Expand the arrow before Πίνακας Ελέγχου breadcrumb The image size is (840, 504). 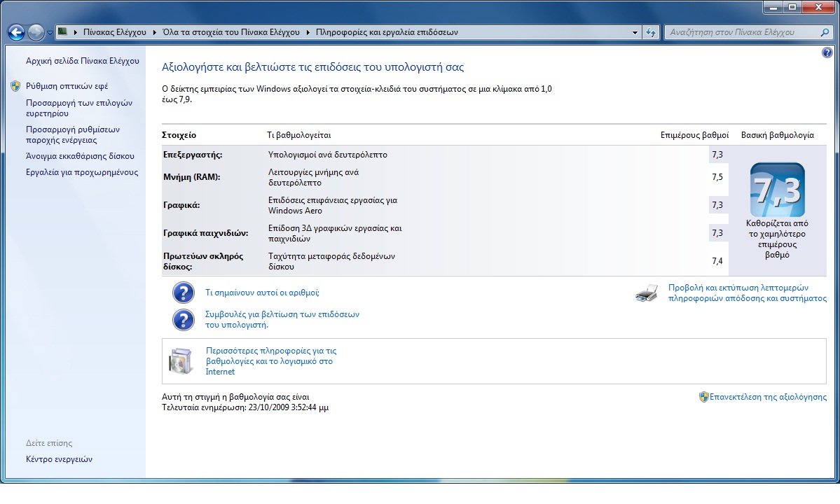(x=76, y=32)
